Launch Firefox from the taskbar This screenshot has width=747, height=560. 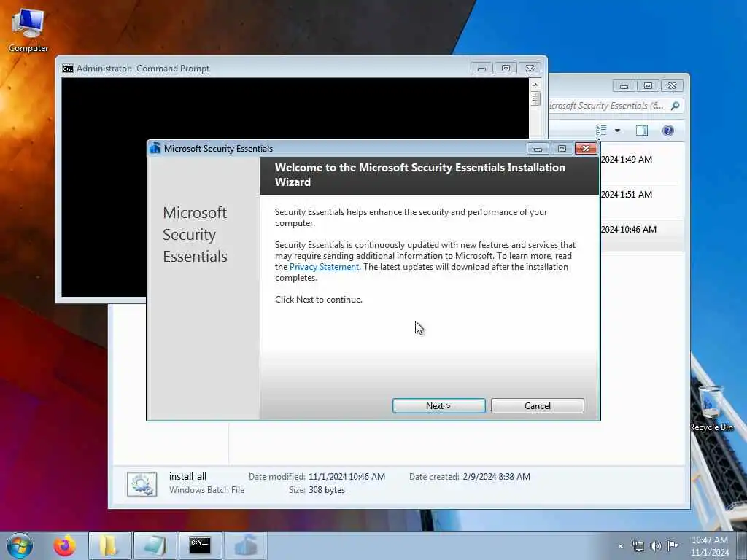(x=64, y=545)
